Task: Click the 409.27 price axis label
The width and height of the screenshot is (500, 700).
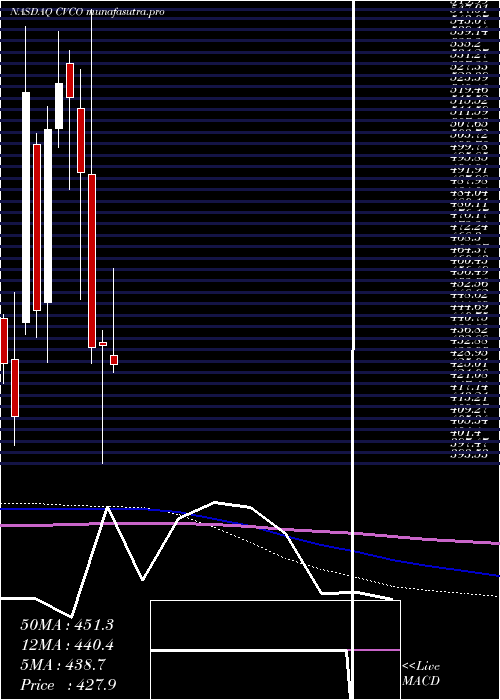Action: 468,410
